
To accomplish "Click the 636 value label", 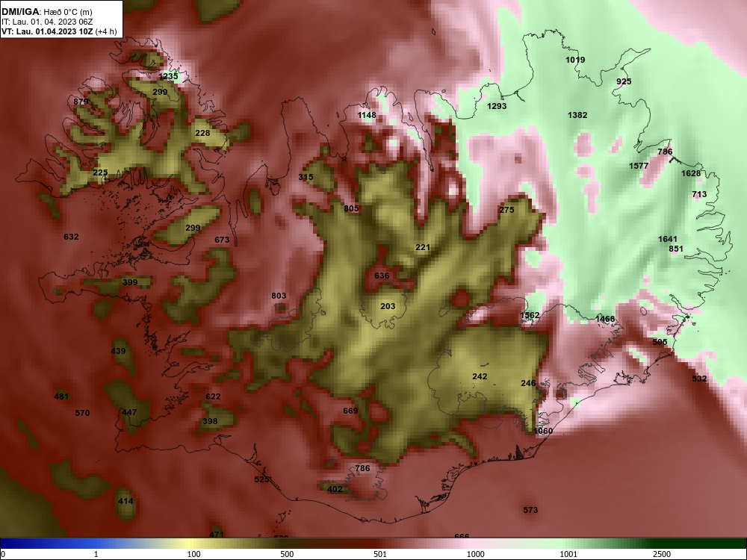I will [x=382, y=276].
